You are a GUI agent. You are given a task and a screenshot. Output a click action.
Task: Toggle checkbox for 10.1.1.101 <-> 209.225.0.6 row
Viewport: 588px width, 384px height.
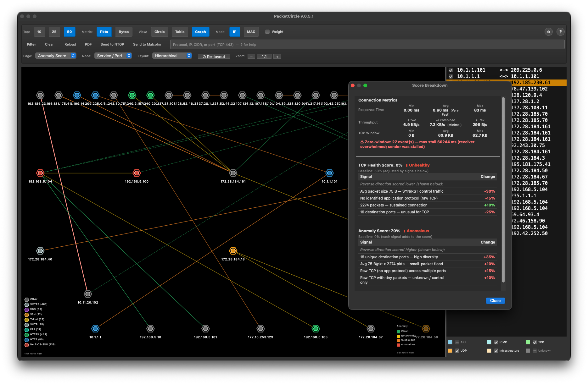point(451,70)
